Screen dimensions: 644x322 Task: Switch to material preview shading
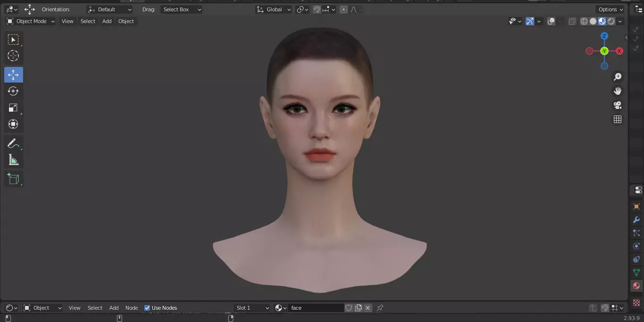(x=602, y=21)
